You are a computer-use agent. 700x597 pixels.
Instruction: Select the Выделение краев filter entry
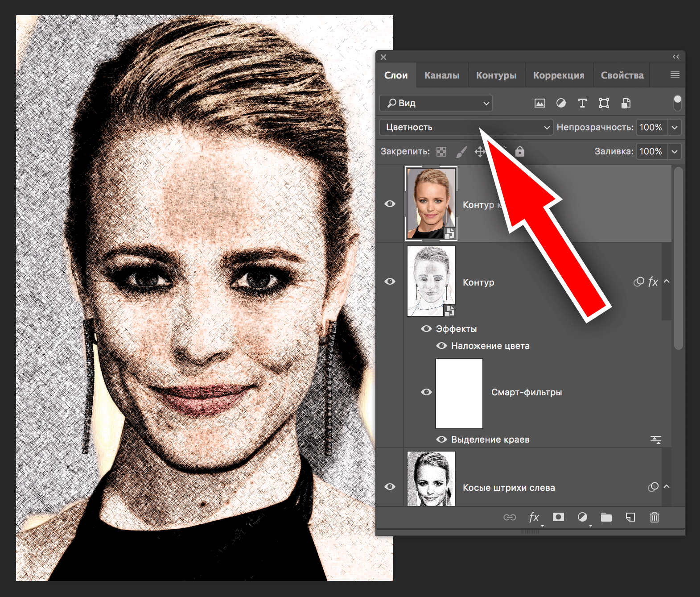[x=490, y=439]
